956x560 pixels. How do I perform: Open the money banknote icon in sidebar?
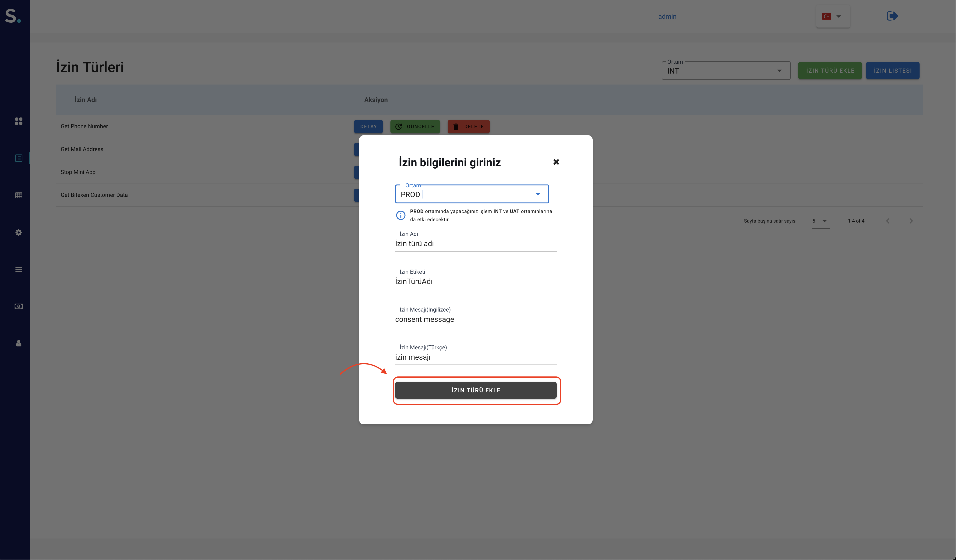pyautogui.click(x=18, y=306)
